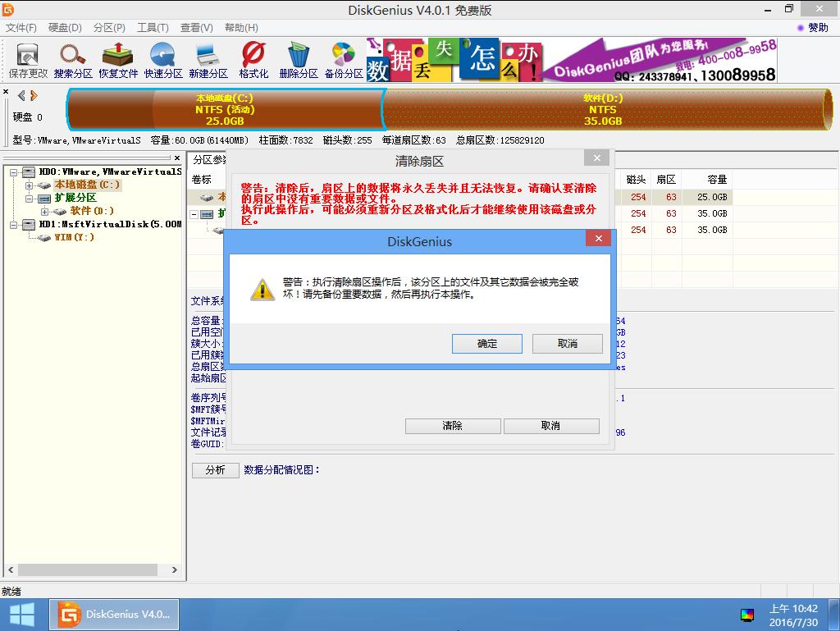Open the 恢复文件 file recovery tool
The width and height of the screenshot is (840, 631).
tap(118, 60)
